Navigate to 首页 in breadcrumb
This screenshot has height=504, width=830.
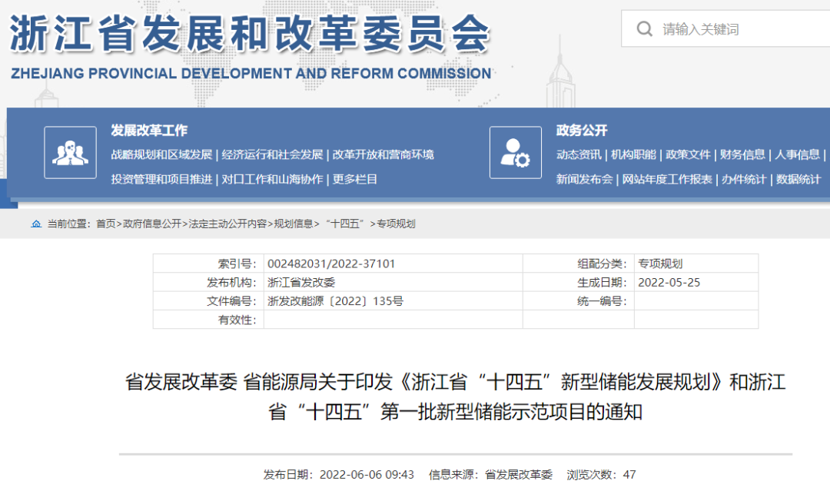105,224
